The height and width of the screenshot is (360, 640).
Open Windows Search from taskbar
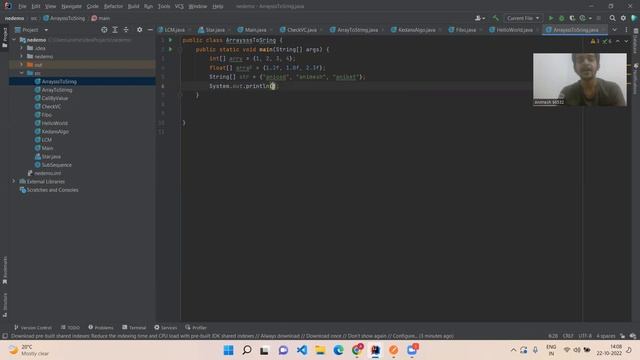[247, 350]
